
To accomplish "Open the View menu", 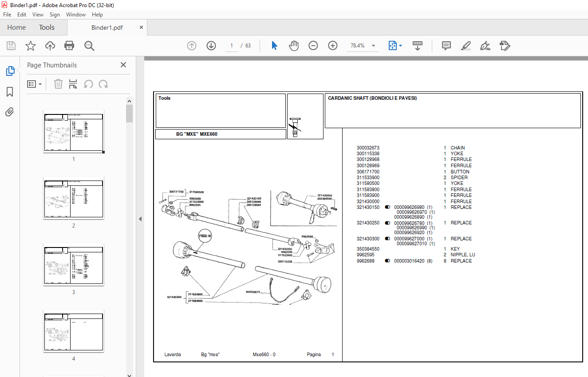I will [38, 15].
